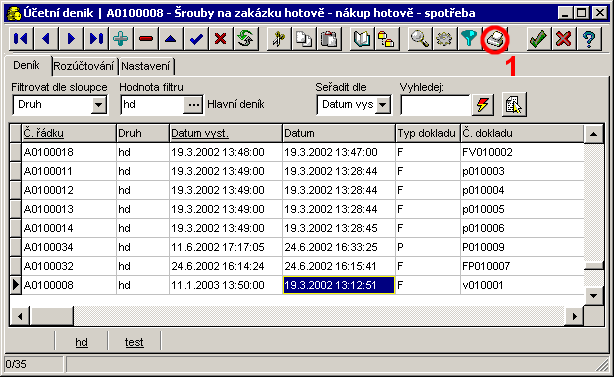Switch to the Rozúčtování tab
Image resolution: width=614 pixels, height=377 pixels.
(x=83, y=66)
